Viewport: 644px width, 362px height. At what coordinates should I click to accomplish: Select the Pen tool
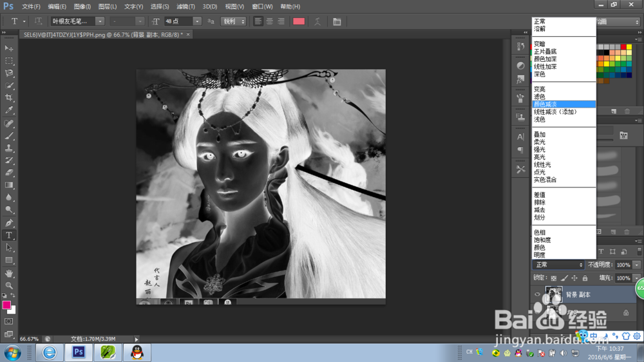[x=8, y=223]
